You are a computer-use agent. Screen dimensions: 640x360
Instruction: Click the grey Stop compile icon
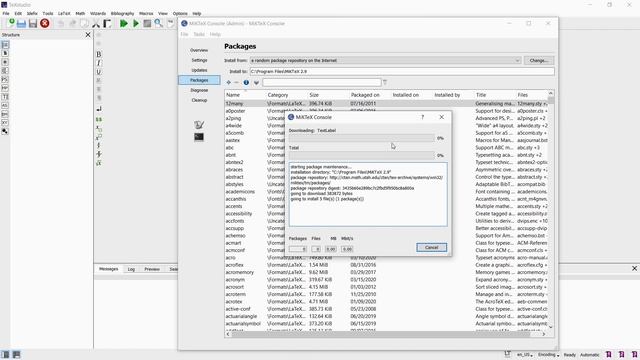tap(147, 24)
